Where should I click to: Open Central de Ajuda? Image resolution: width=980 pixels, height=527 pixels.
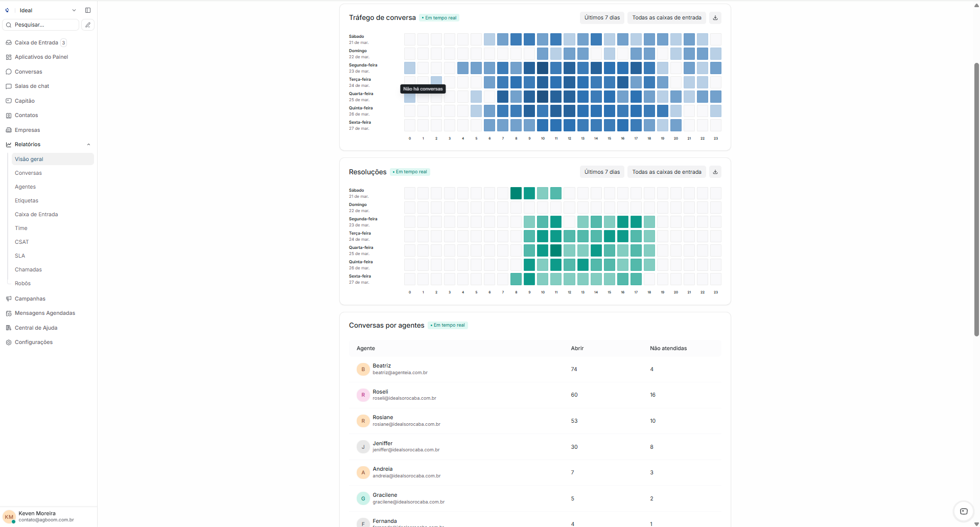click(36, 328)
